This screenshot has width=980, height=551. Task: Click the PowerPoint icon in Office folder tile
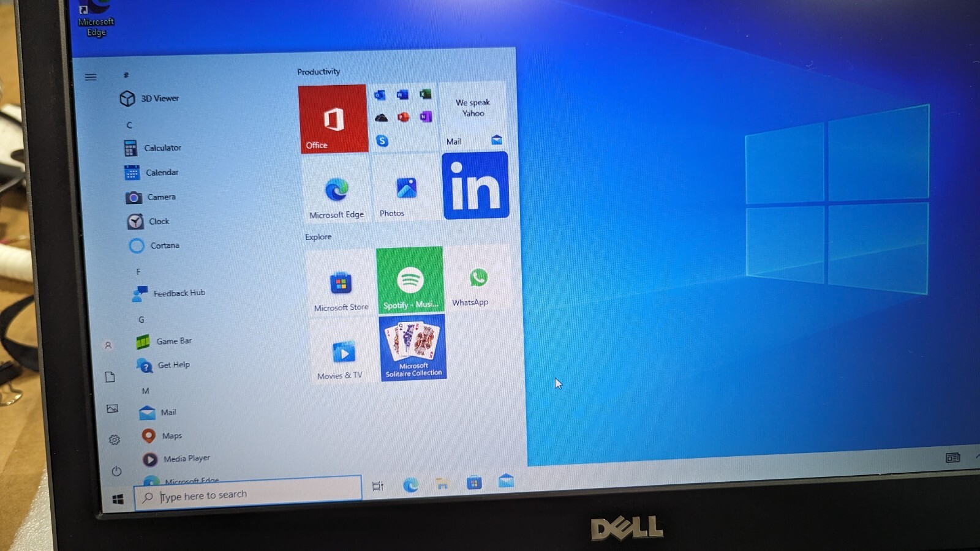[x=403, y=117]
